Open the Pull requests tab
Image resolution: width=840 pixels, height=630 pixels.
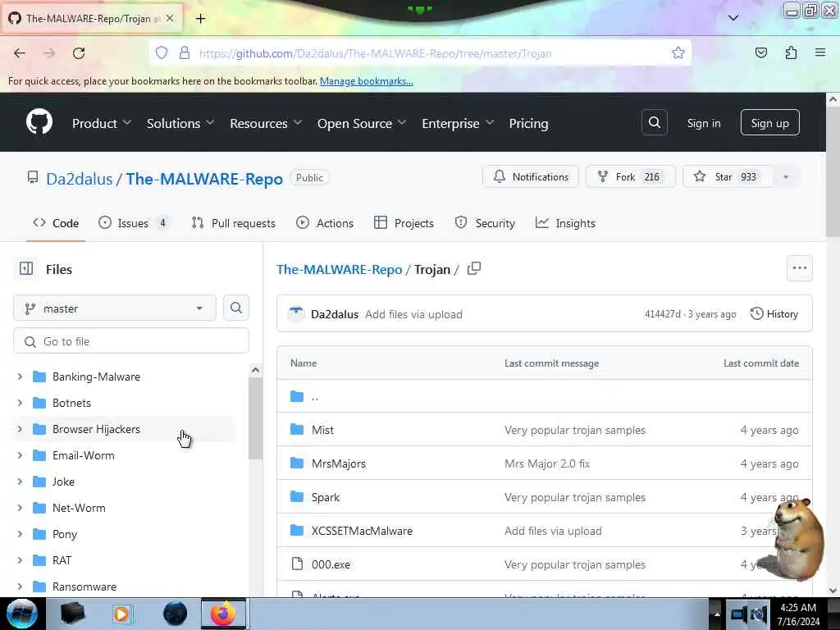click(233, 223)
